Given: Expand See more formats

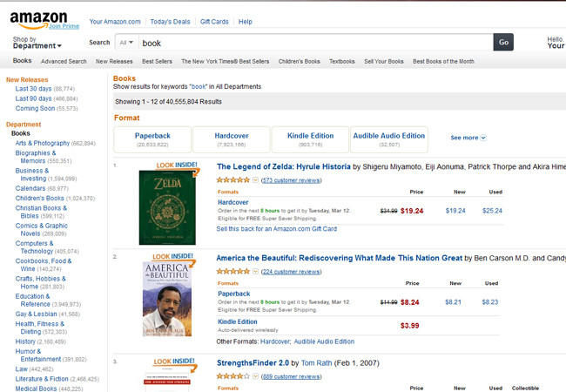Looking at the screenshot, I should [x=468, y=138].
